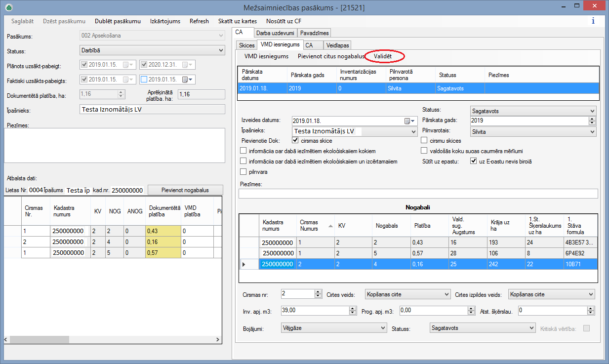Switch to Darba uzdevumi tab
This screenshot has height=364, width=609.
click(275, 33)
